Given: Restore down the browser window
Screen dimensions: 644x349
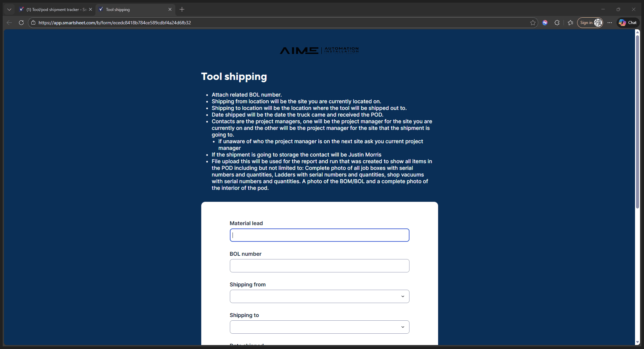Looking at the screenshot, I should coord(618,9).
